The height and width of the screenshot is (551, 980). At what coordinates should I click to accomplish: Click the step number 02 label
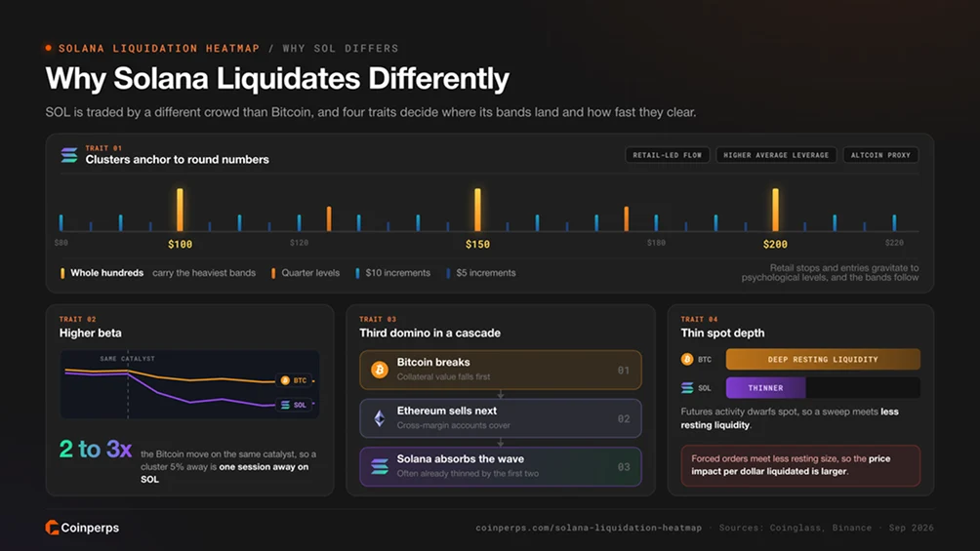[624, 418]
